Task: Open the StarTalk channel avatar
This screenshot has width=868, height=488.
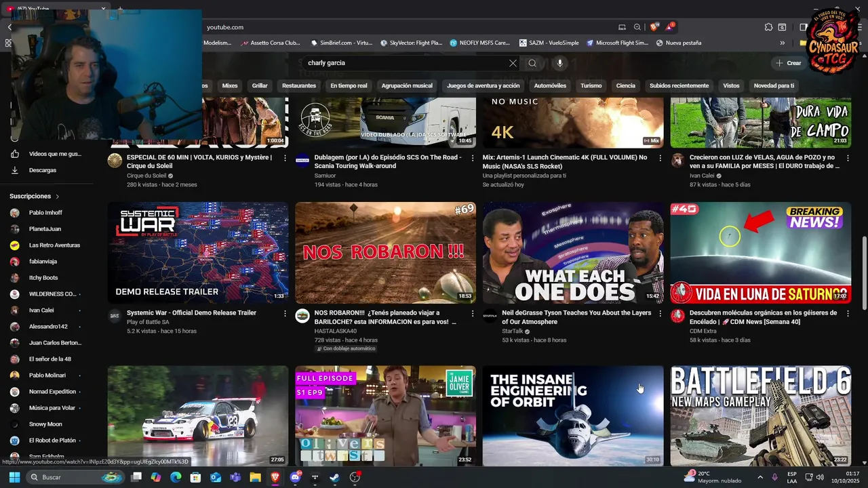Action: (x=490, y=315)
